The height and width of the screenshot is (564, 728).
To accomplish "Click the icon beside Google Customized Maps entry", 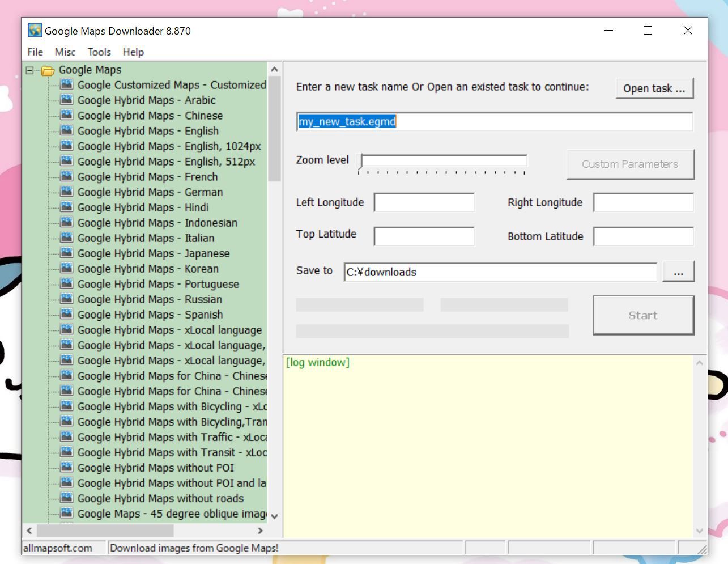I will pyautogui.click(x=67, y=84).
